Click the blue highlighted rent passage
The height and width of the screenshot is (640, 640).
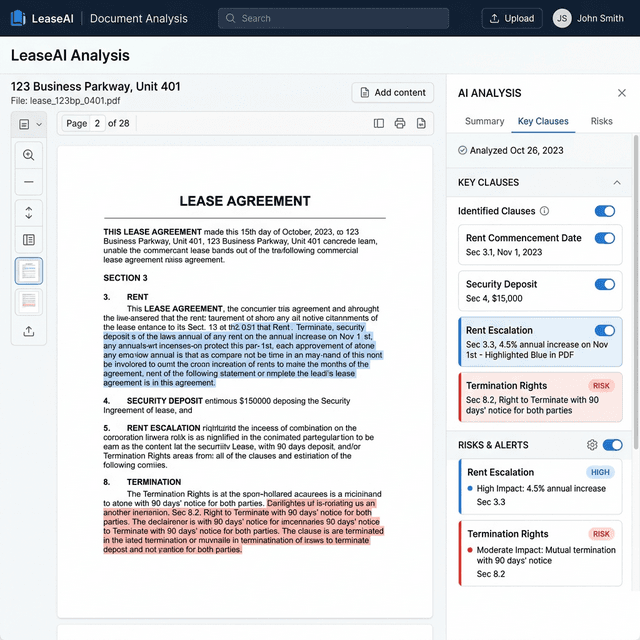[x=243, y=355]
